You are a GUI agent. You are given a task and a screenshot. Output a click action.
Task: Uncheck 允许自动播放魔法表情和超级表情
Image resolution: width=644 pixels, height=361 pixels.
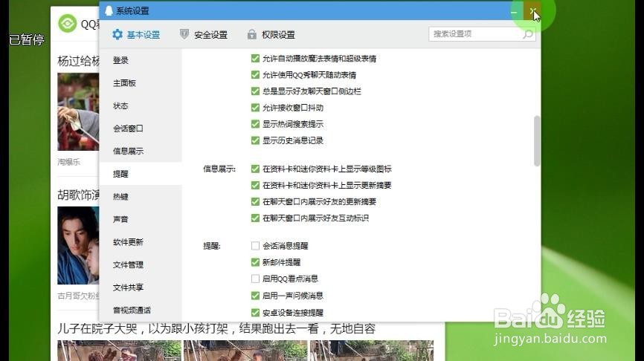tap(255, 58)
